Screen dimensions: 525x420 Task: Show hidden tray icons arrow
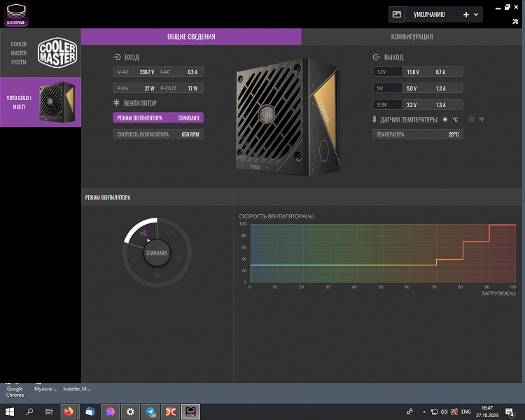[x=424, y=412]
